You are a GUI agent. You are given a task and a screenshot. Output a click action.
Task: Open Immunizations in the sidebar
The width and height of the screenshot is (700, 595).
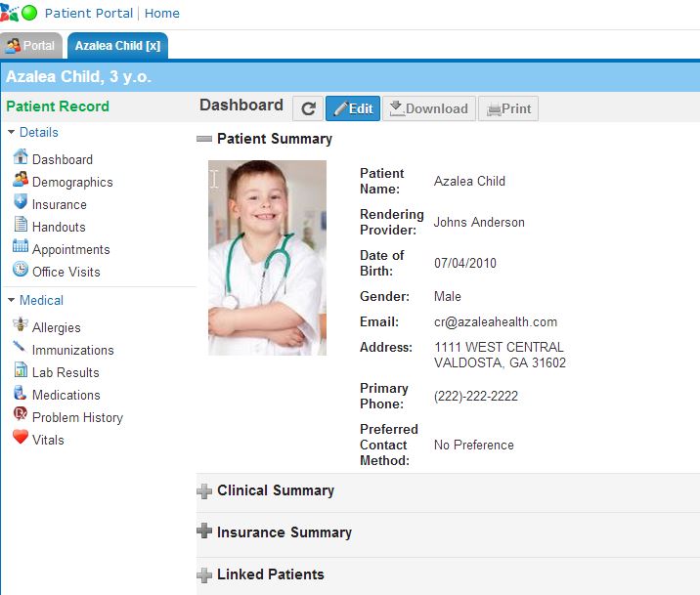pyautogui.click(x=72, y=350)
